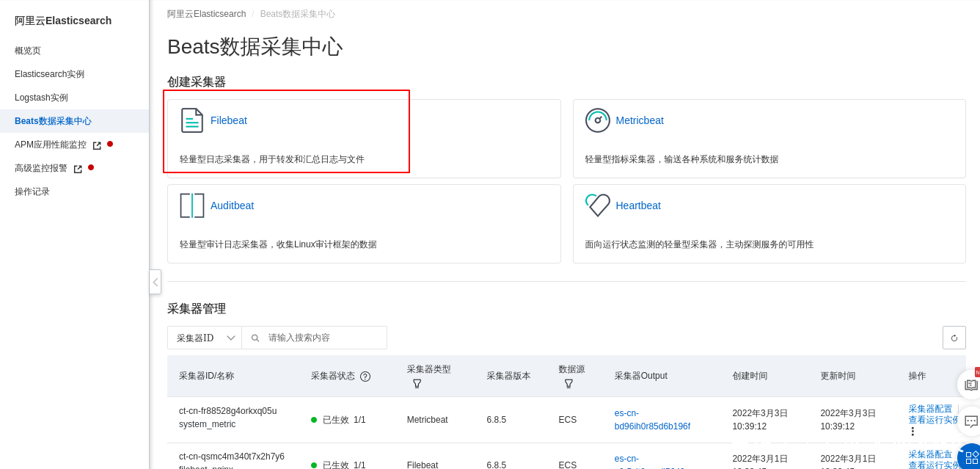Screen dimensions: 980x469
Task: Click 创建时间 column header
Action: 750,376
